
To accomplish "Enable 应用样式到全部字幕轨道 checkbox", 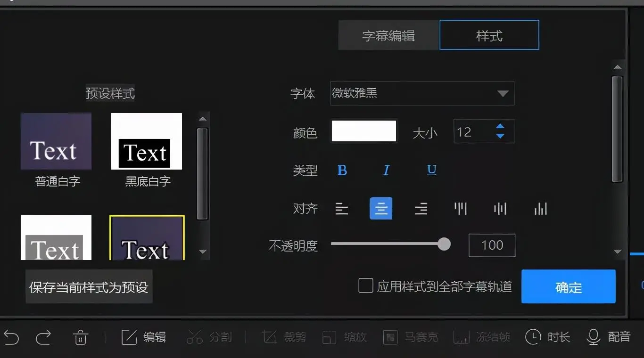I will [x=366, y=286].
